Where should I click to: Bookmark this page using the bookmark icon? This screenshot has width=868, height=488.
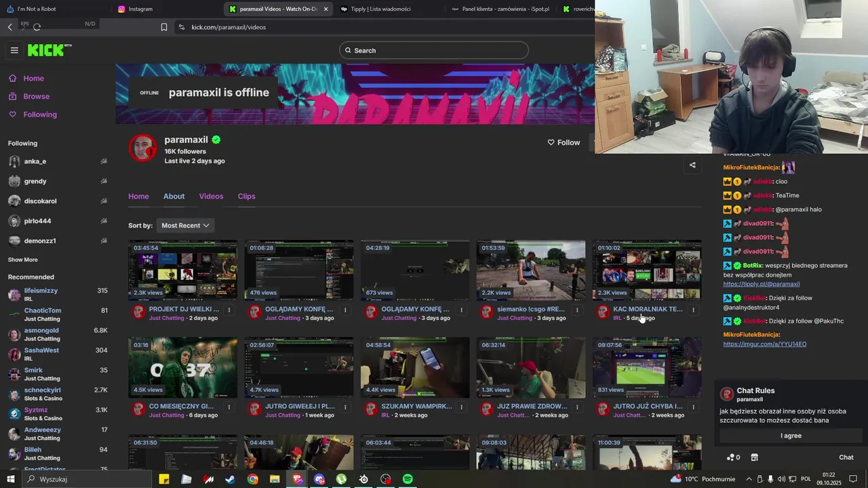click(164, 27)
